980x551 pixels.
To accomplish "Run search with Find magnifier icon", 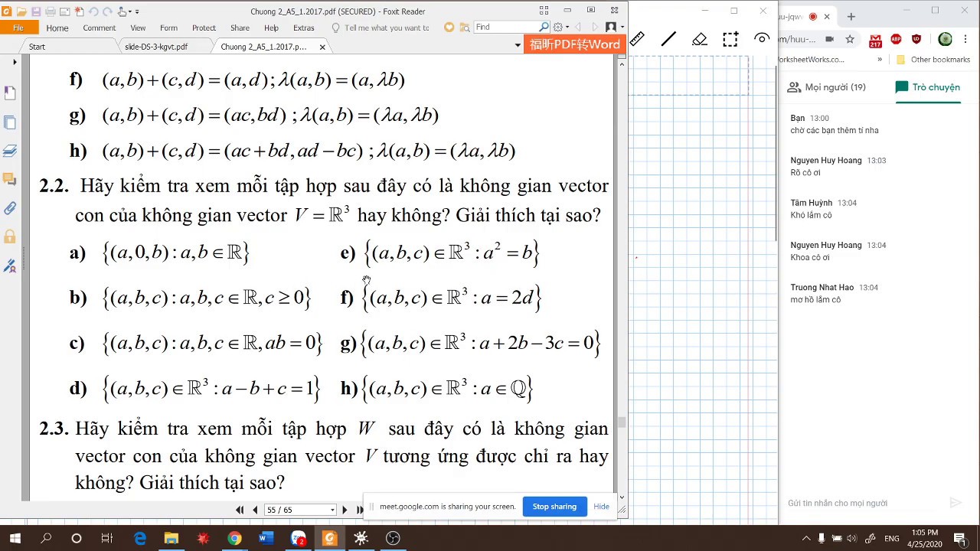I will tap(544, 27).
